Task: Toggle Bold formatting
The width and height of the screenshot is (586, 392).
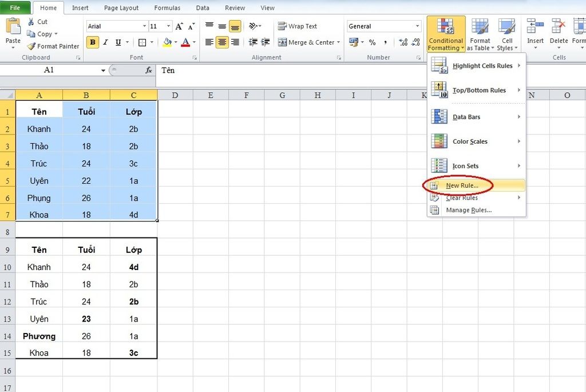Action: click(x=93, y=42)
